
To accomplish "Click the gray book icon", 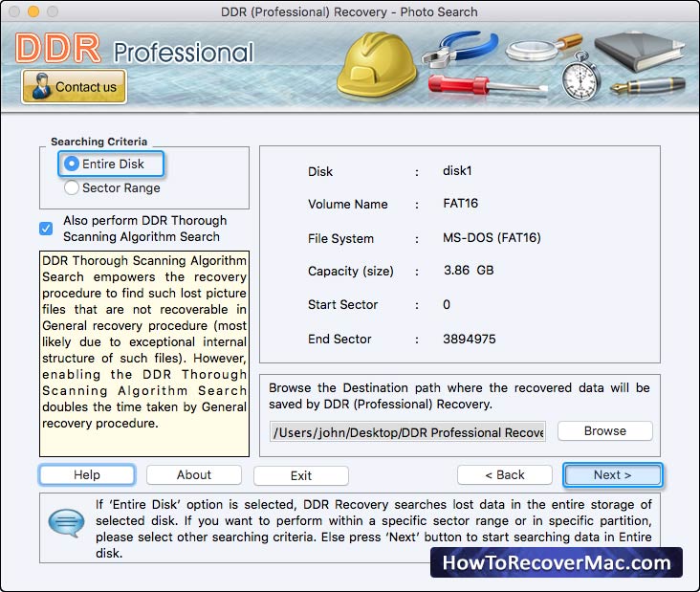I will (x=639, y=51).
